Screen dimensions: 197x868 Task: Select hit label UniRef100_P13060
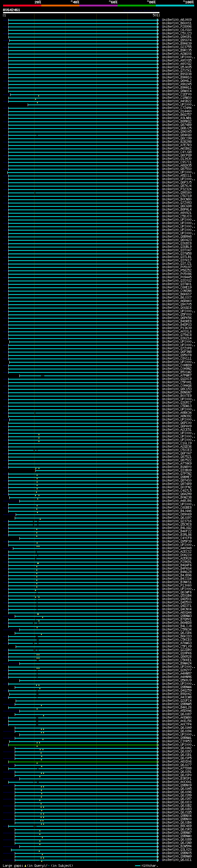[x=177, y=585]
